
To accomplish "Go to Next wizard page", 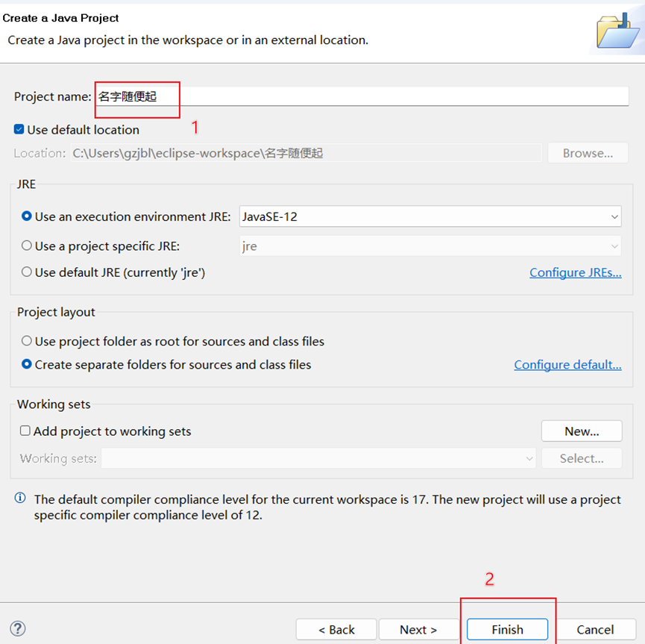I will coord(418,629).
